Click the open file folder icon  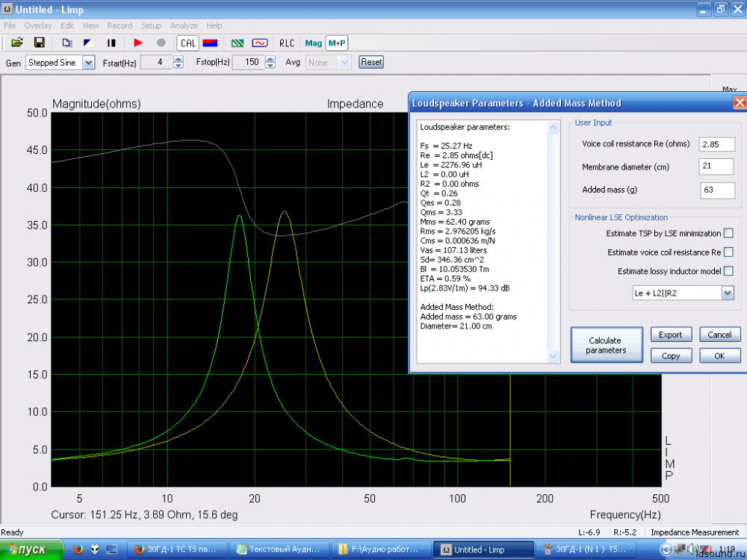(x=16, y=43)
